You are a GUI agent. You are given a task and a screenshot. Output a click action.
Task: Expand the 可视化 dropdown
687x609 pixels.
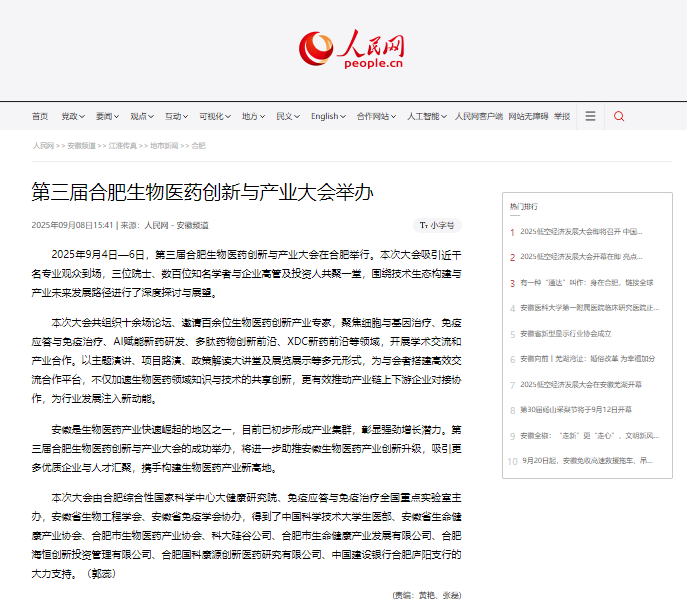point(215,116)
